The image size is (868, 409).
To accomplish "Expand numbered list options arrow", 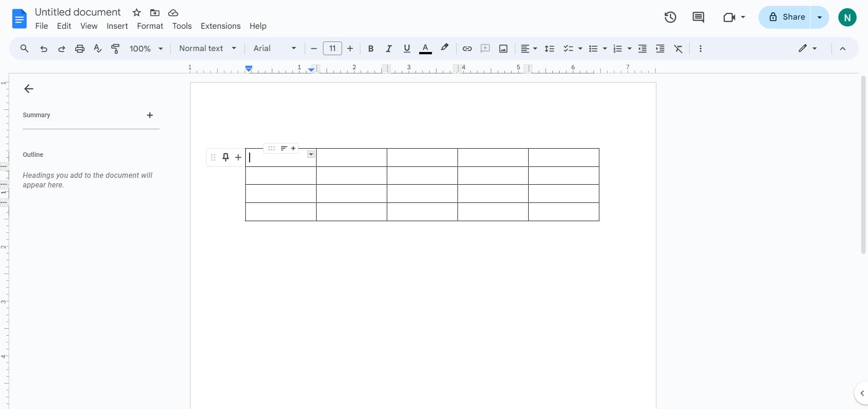I will click(x=629, y=49).
